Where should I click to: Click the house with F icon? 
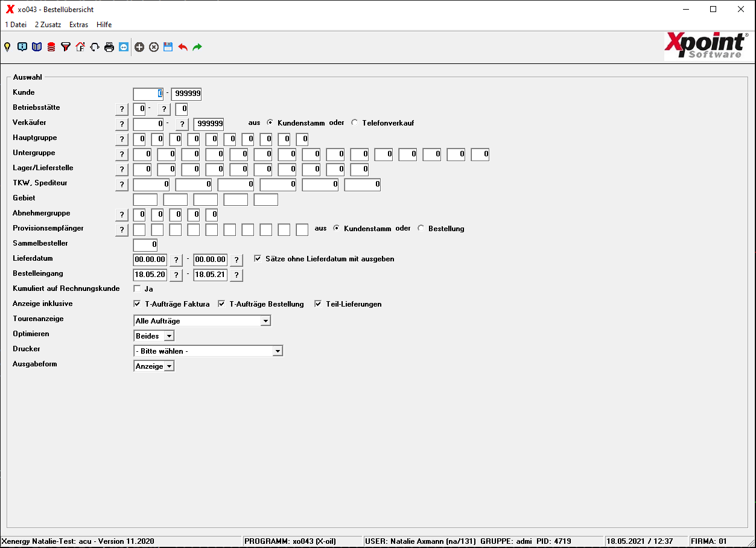click(x=80, y=47)
